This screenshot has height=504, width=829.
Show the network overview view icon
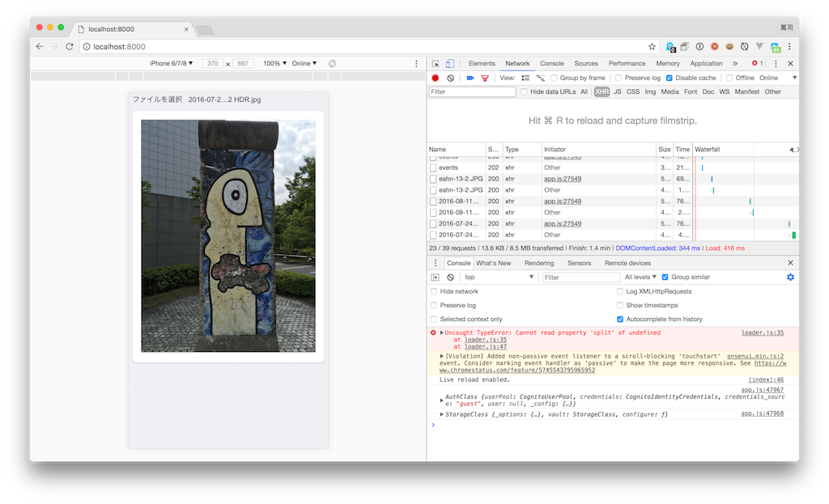click(540, 78)
